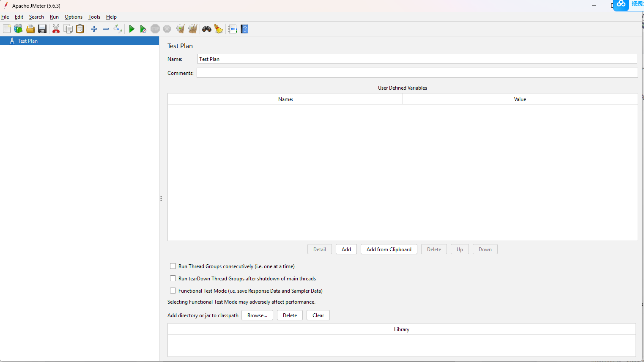Viewport: 644px width, 362px height.
Task: Minimize the JMeter window
Action: [594, 5]
